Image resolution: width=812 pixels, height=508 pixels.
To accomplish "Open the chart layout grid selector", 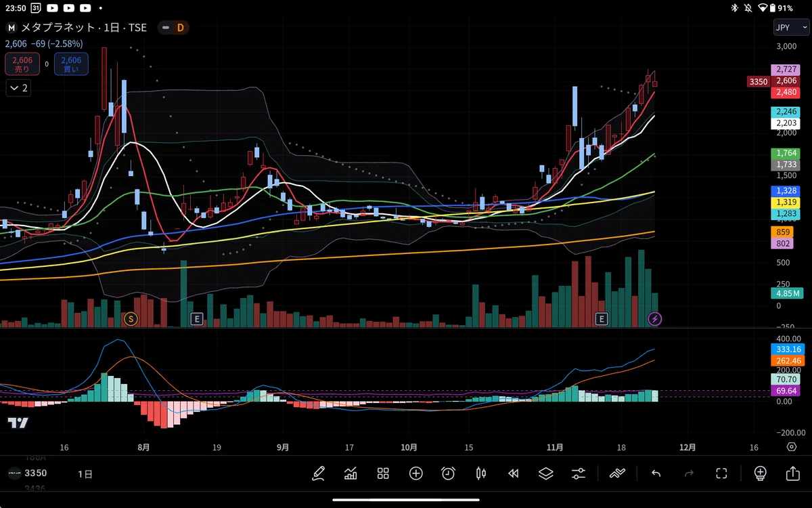I will pyautogui.click(x=383, y=473).
